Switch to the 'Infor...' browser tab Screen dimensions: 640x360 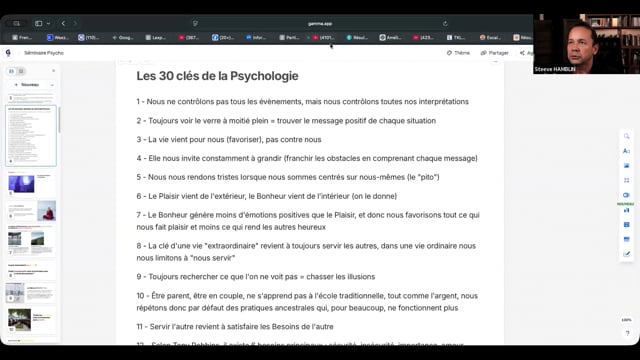[x=256, y=38]
